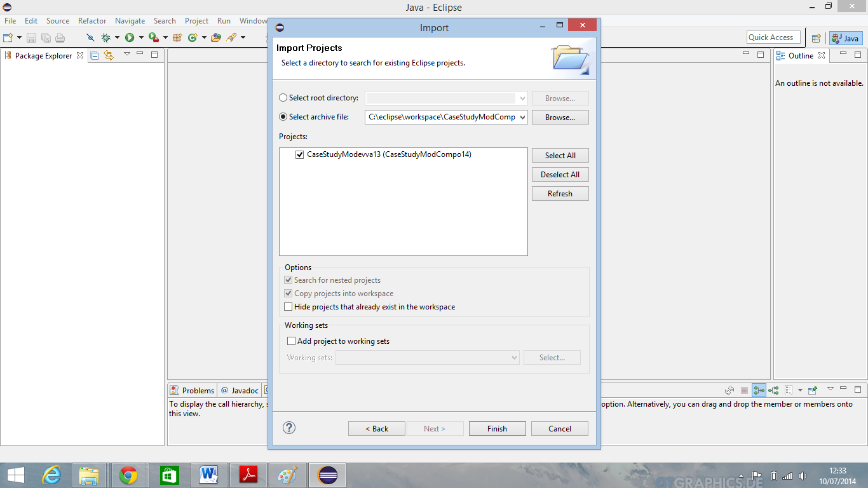Click the Debug bug icon in toolbar
Image resolution: width=868 pixels, height=488 pixels.
click(105, 38)
